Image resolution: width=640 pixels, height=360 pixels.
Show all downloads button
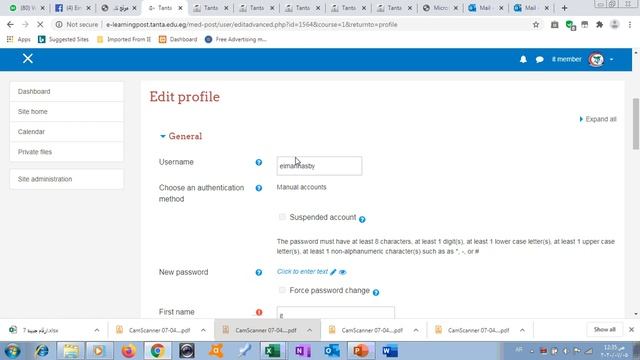tap(604, 329)
